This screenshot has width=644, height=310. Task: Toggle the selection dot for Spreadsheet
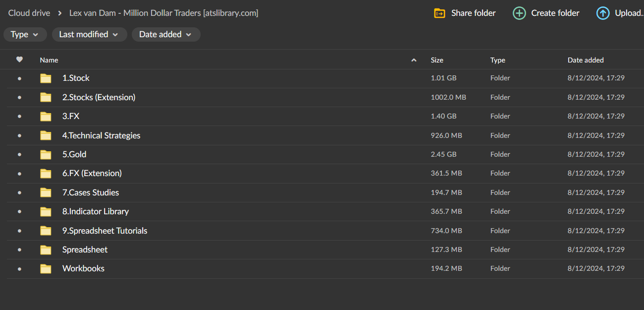coord(19,249)
